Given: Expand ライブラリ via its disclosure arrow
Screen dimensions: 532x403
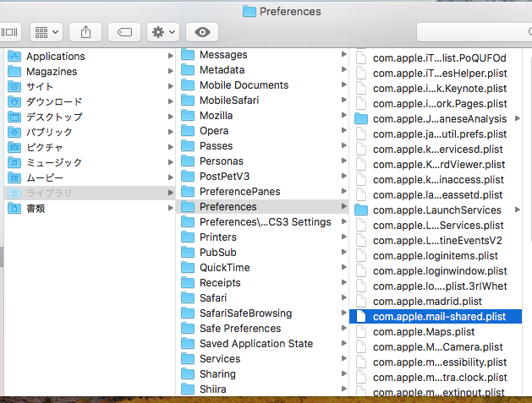Looking at the screenshot, I should tap(170, 193).
